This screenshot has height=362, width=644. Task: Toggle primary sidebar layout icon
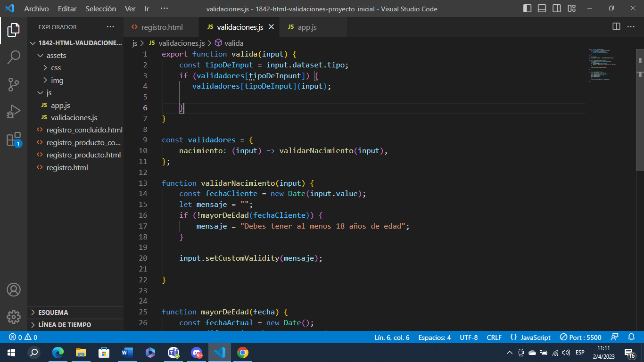pos(528,8)
